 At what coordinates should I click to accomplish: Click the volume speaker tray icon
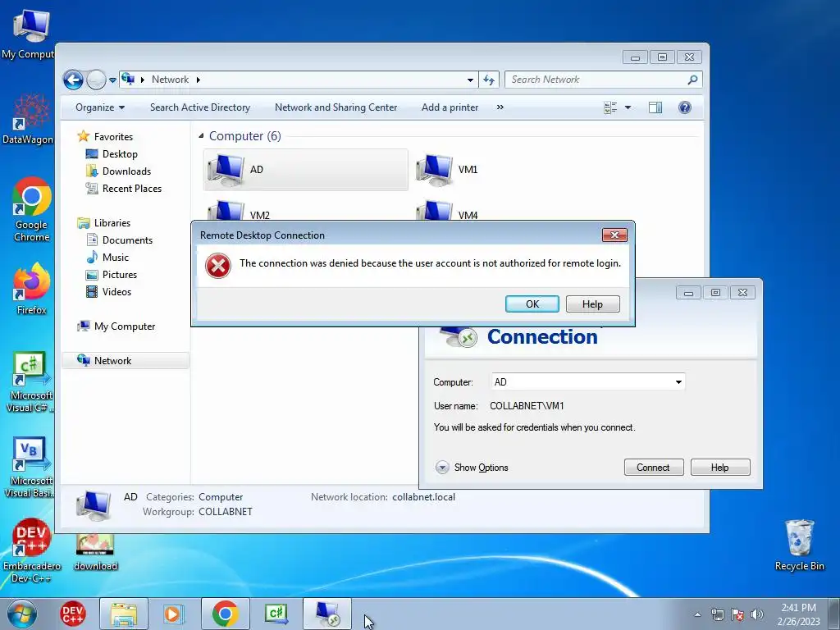pyautogui.click(x=757, y=614)
